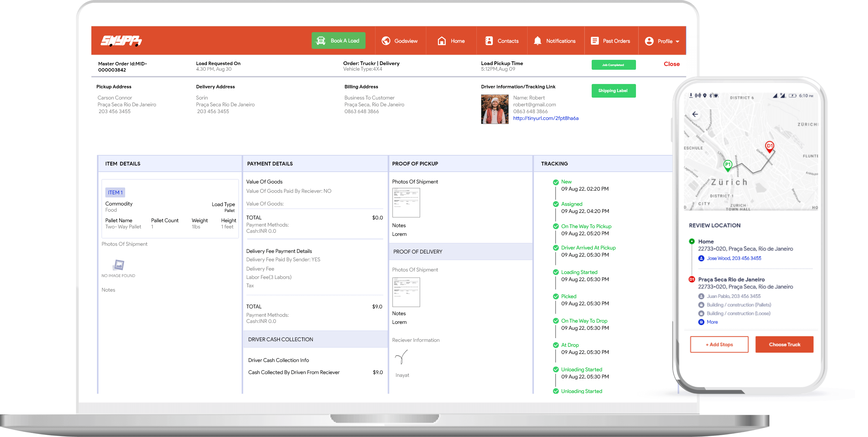
Task: Click the + Add Stops button
Action: point(719,345)
